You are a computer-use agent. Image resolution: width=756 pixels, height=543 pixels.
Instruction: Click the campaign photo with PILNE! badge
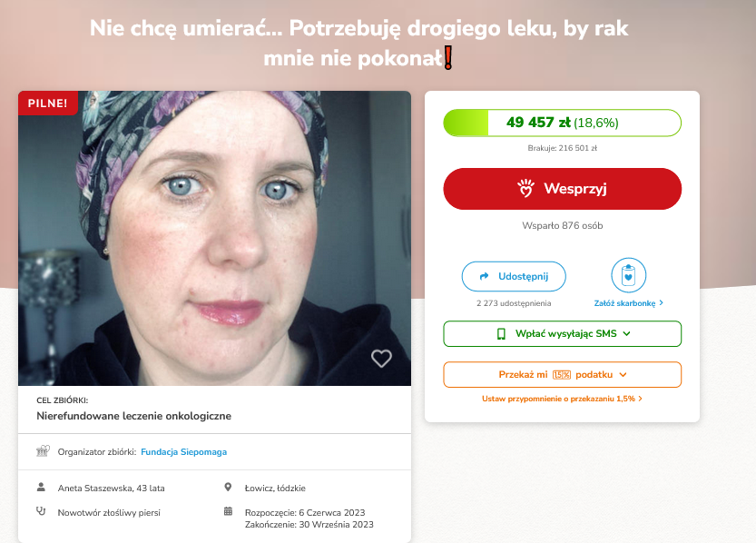pos(214,238)
